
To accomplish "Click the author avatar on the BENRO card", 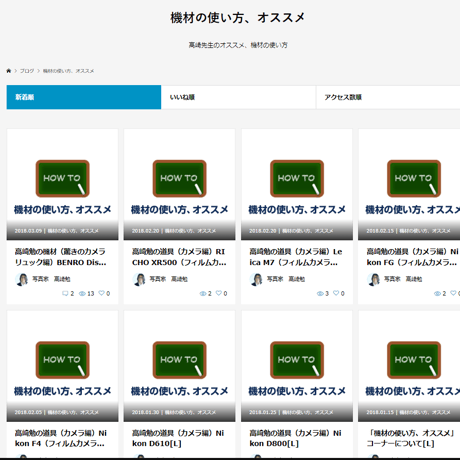I will click(22, 279).
